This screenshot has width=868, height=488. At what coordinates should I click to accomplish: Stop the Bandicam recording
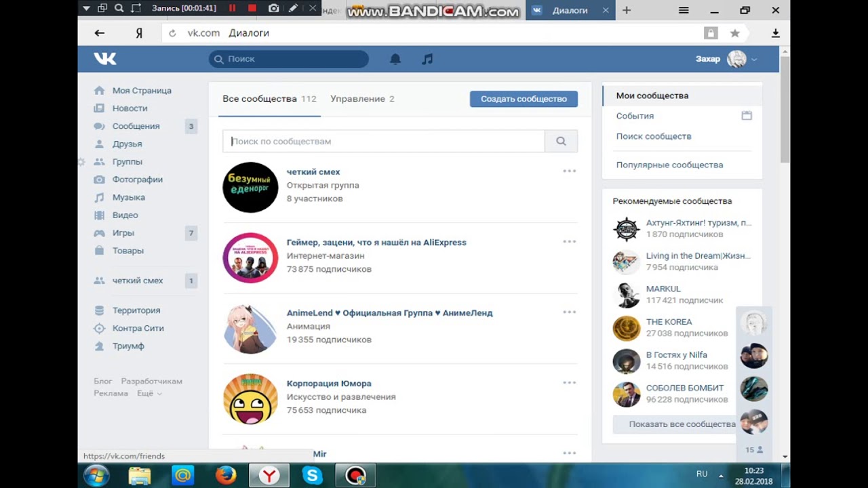click(x=252, y=9)
